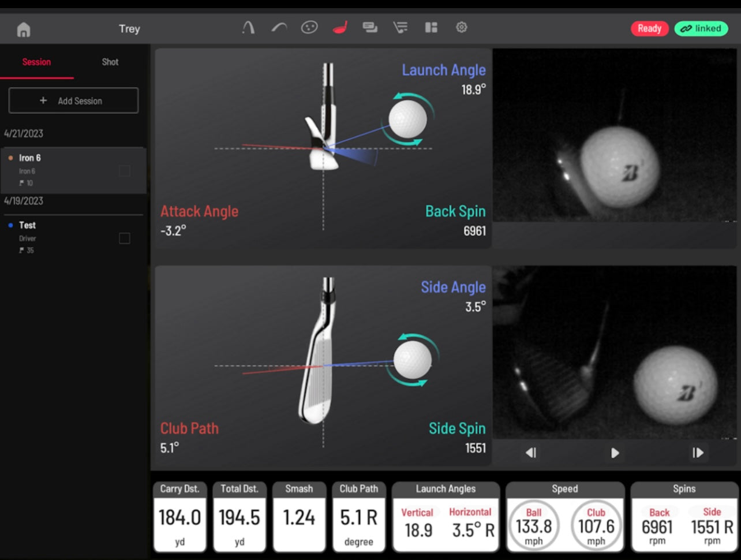
Task: Play the impact video
Action: 615,453
